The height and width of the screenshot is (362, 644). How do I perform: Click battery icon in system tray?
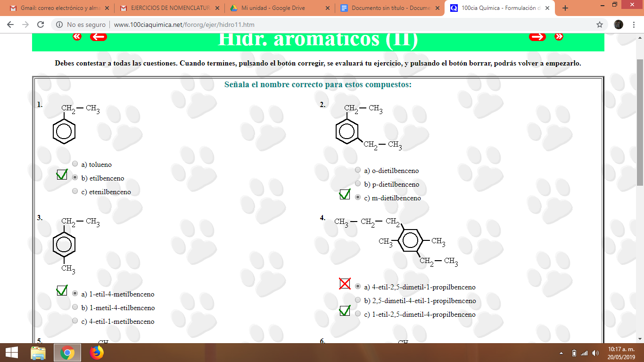pos(574,353)
